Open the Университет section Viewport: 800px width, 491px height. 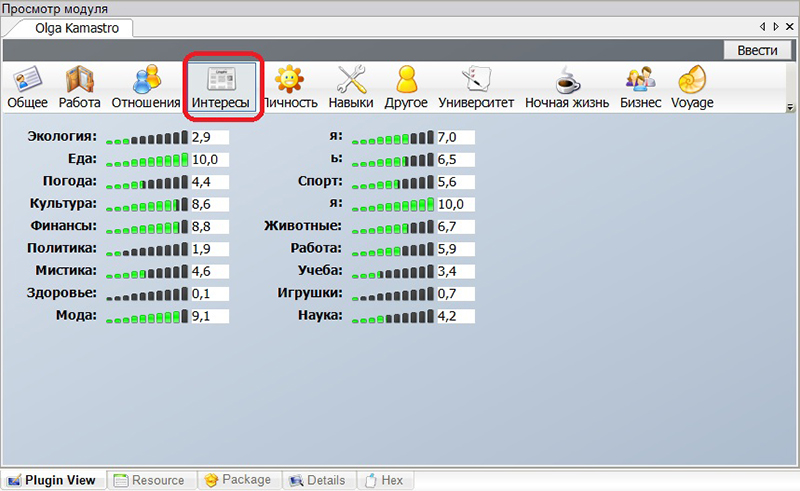pos(476,87)
